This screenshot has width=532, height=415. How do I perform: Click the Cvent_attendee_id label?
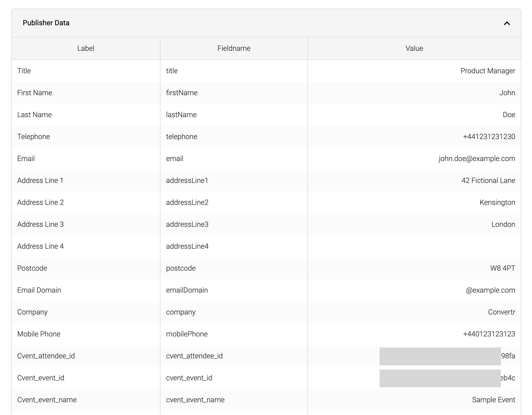point(46,356)
